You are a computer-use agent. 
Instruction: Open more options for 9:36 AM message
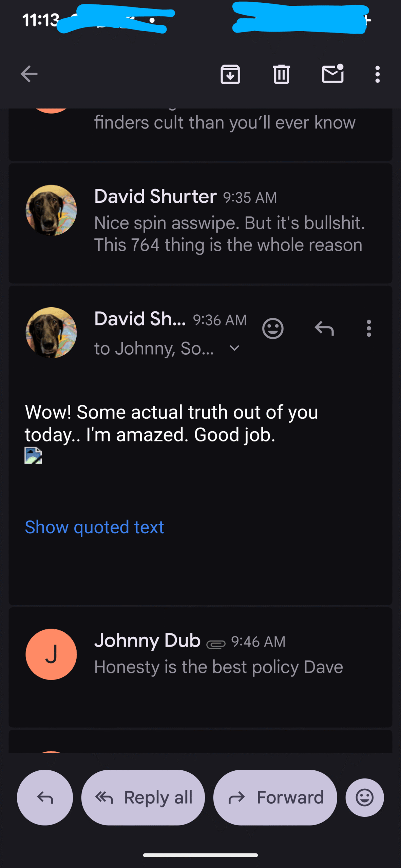369,328
